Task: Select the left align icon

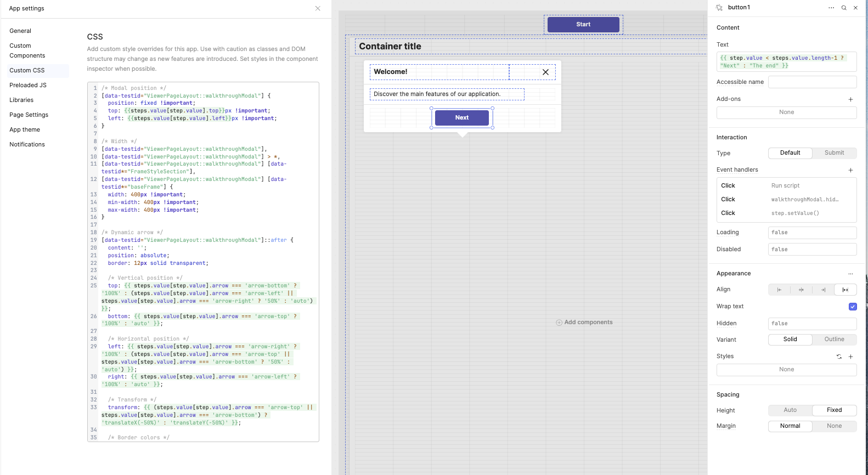Action: coord(779,290)
